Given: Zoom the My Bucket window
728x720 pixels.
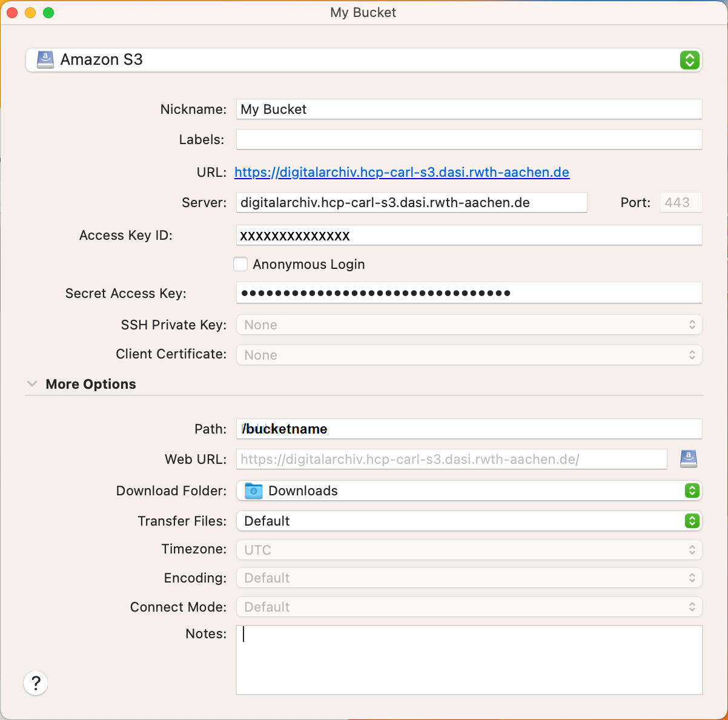Looking at the screenshot, I should coord(48,13).
